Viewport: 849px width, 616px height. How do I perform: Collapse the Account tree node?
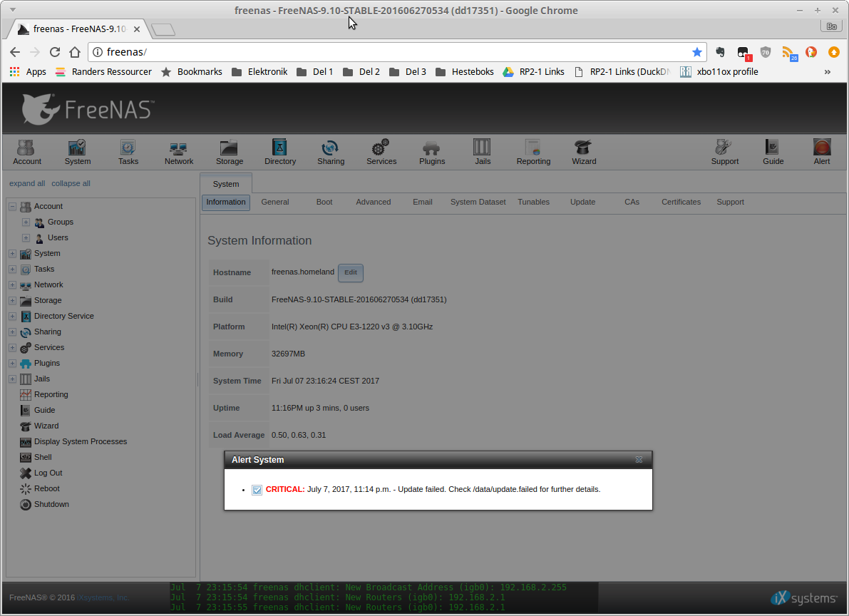click(12, 207)
